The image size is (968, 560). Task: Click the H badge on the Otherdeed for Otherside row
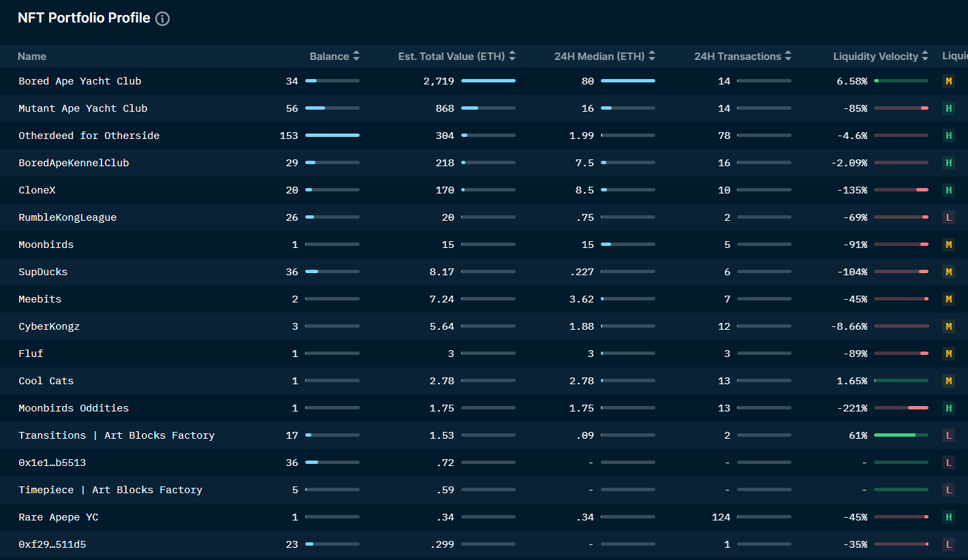948,136
